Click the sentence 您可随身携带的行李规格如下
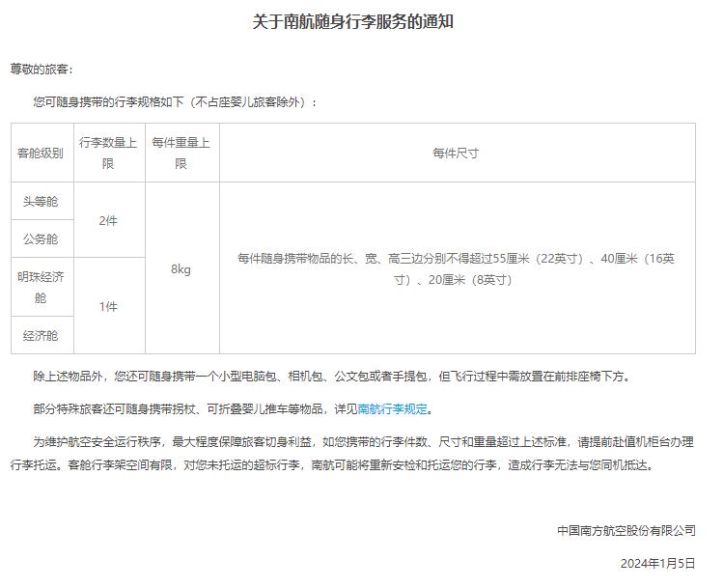 (x=175, y=102)
